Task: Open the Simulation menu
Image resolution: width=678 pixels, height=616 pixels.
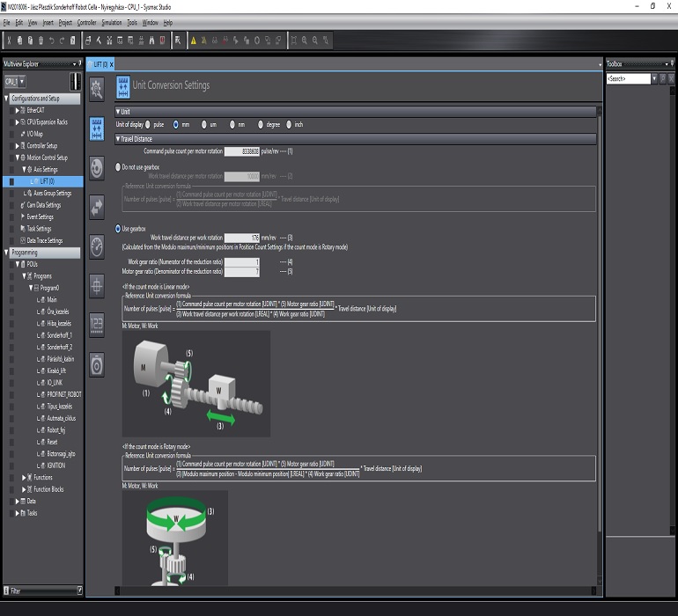Action: pos(112,23)
